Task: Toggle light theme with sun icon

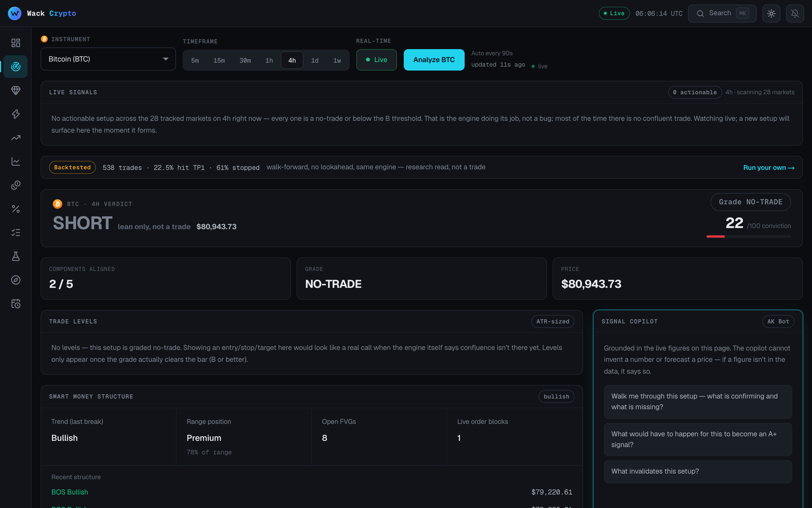Action: click(x=771, y=14)
